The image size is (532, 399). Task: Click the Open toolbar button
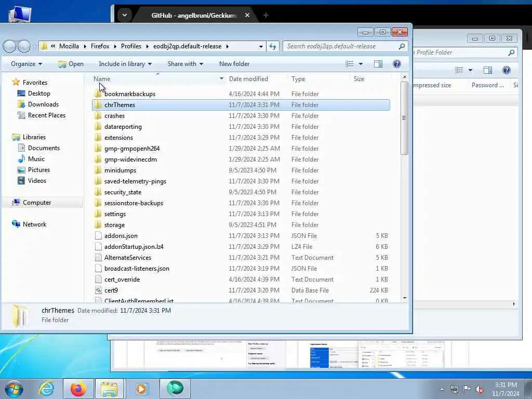coord(71,64)
